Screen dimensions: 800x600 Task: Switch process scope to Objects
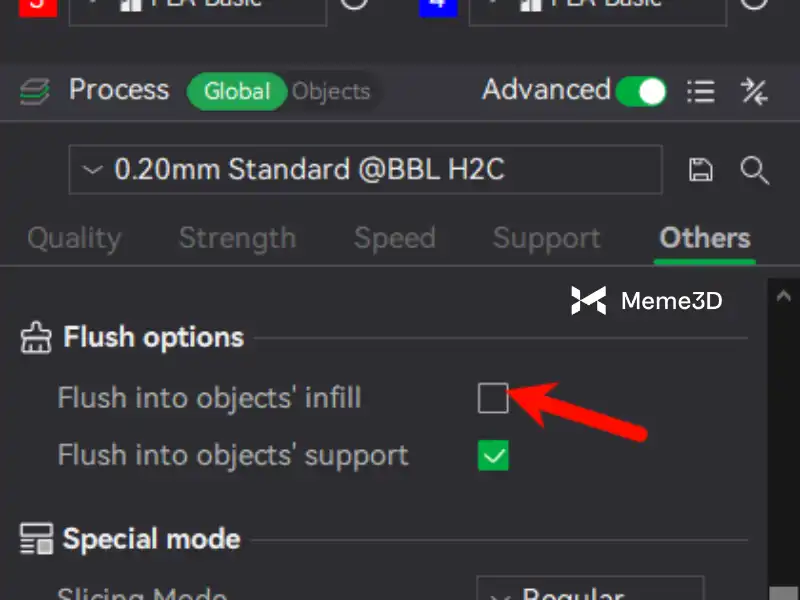(x=331, y=92)
